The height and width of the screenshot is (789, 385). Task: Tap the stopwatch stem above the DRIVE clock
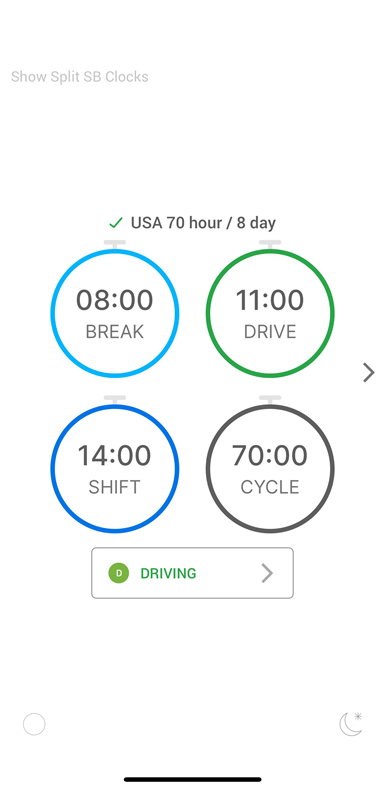click(270, 245)
